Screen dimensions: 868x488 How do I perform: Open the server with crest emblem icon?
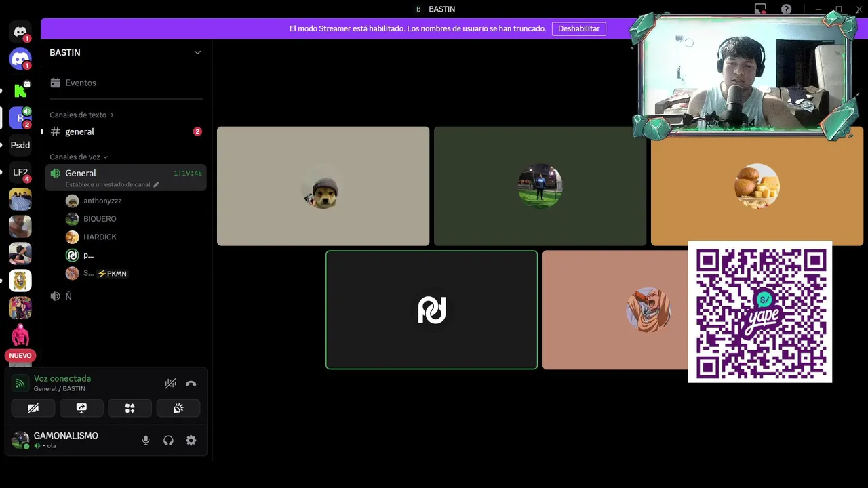[20, 281]
